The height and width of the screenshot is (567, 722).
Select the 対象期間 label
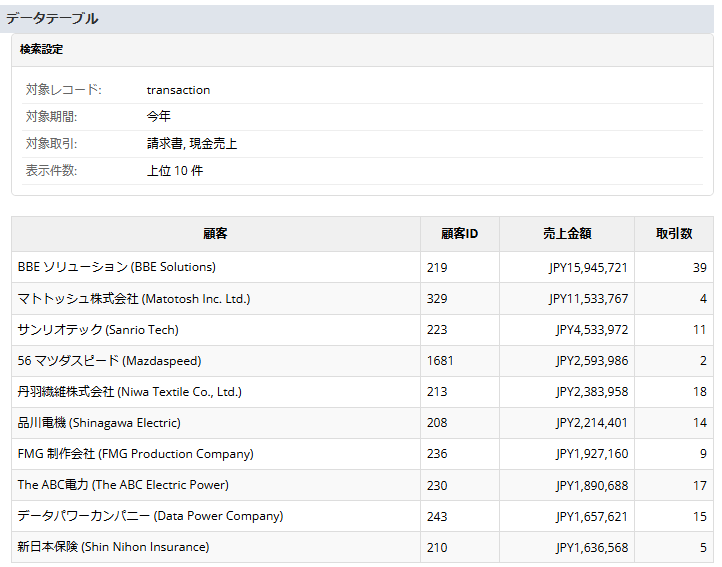[52, 116]
